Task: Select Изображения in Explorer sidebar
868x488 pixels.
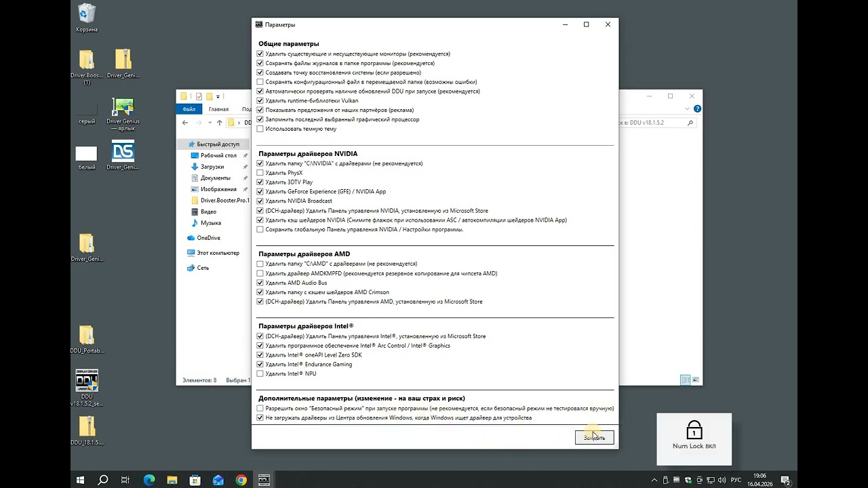Action: 218,189
